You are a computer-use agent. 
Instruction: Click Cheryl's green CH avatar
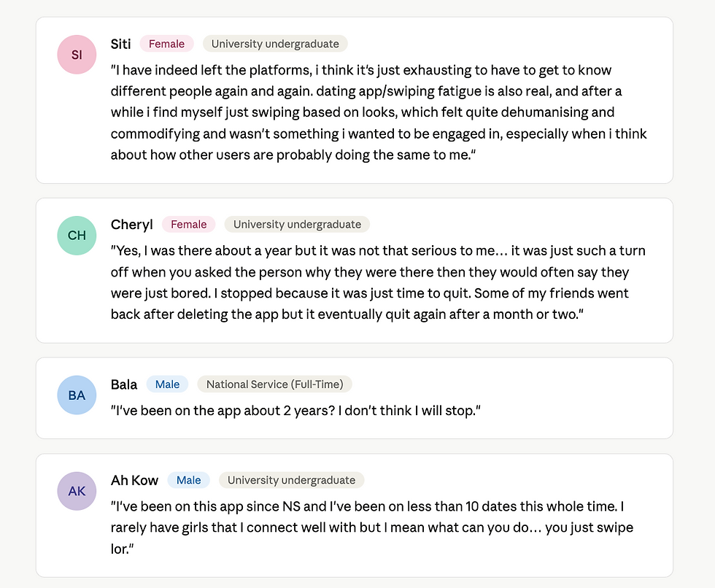click(77, 236)
